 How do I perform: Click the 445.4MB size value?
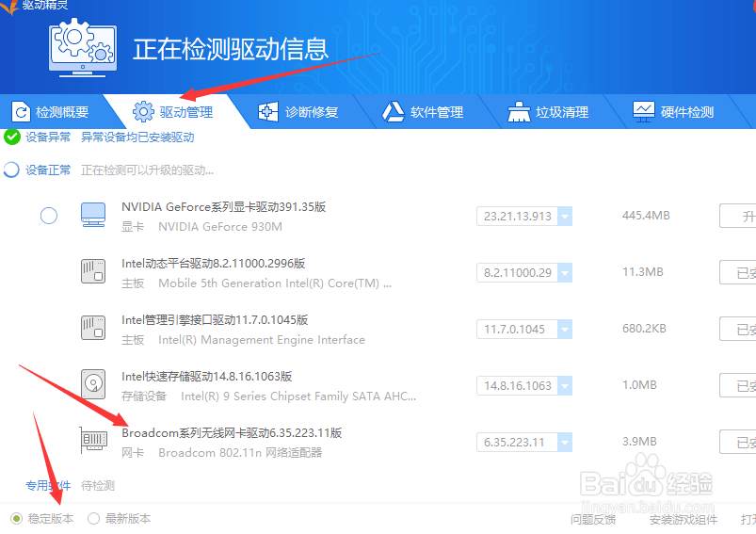646,216
